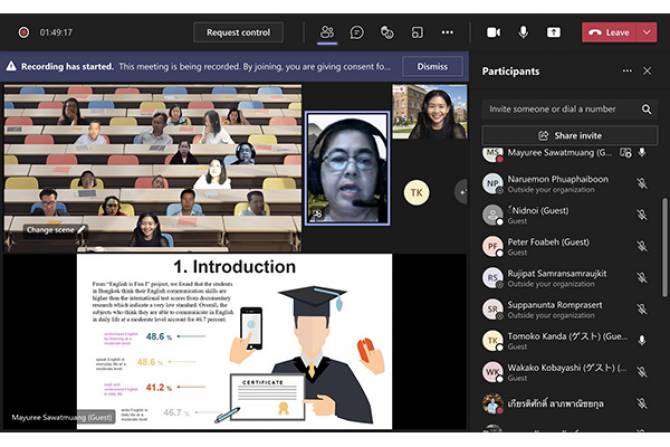The width and height of the screenshot is (670, 447).
Task: Toggle Peter Foabeh's muted microphone icon
Action: coord(642,246)
